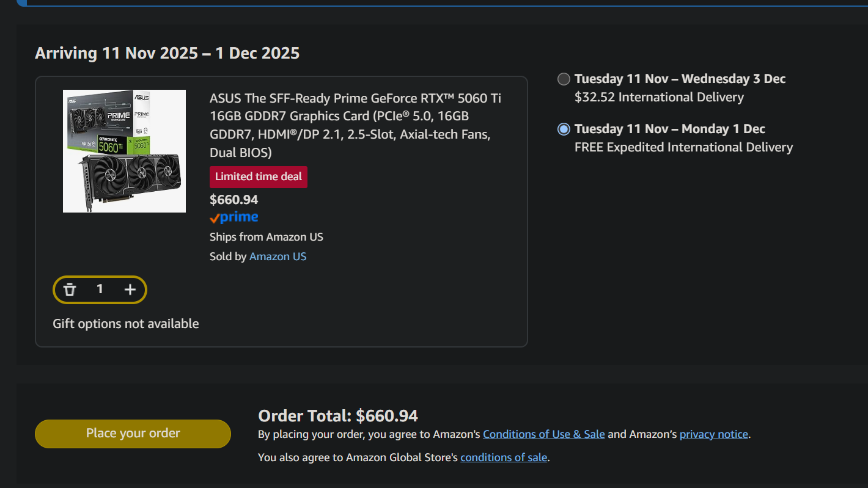Click the Tuesday 11 Nov – Monday 1 Dec label
Viewport: 868px width, 488px height.
[x=669, y=129]
